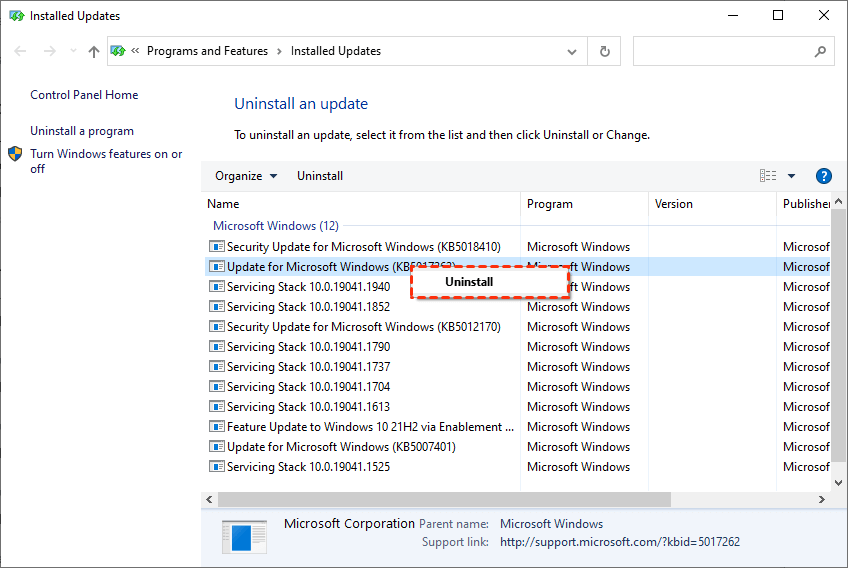Open help with the question mark icon
The width and height of the screenshot is (848, 568).
(x=823, y=176)
